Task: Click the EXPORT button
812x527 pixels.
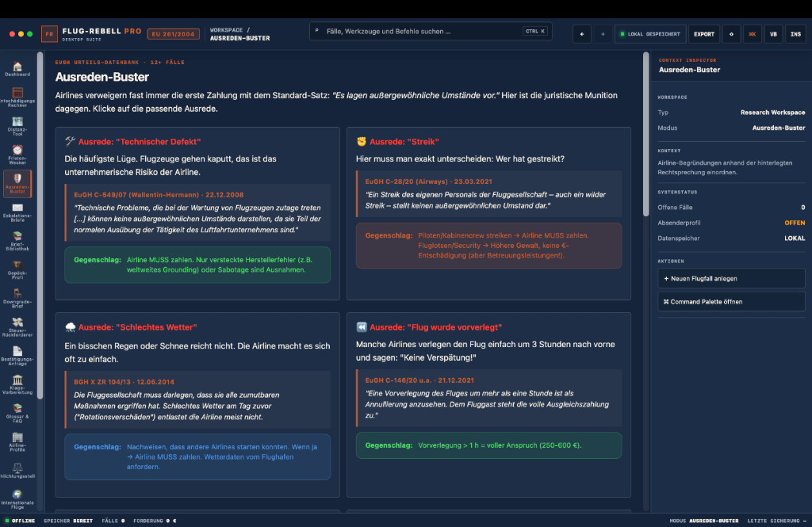Action: coord(704,34)
